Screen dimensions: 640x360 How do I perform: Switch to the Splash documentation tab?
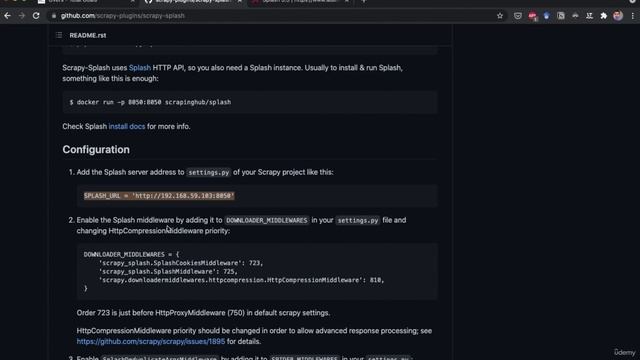300,2
